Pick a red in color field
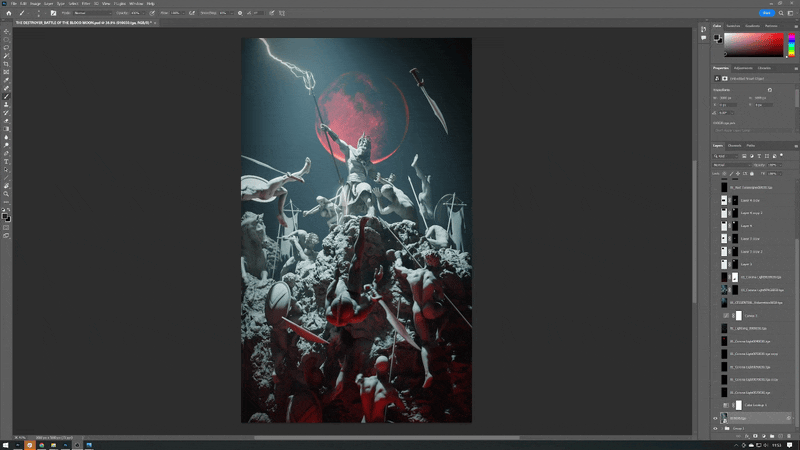The height and width of the screenshot is (450, 800). point(754,44)
